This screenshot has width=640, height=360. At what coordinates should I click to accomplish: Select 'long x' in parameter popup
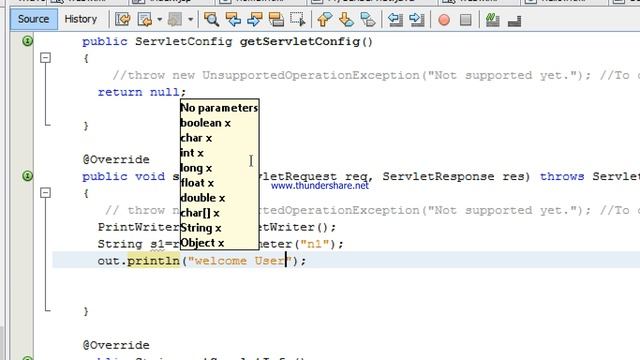[196, 168]
